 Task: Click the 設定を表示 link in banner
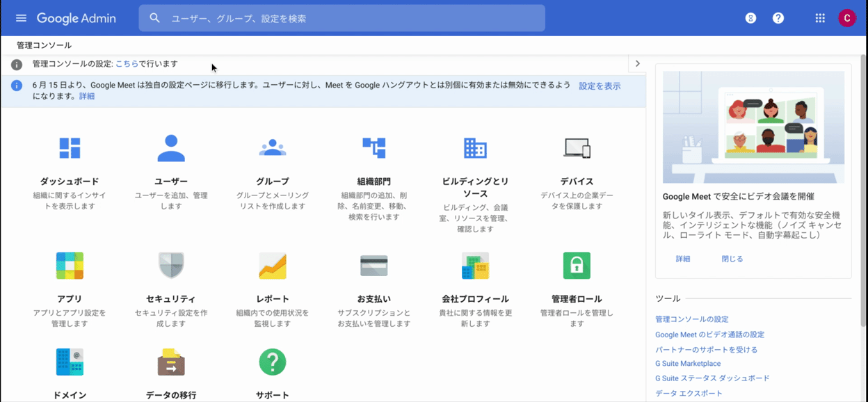(600, 86)
